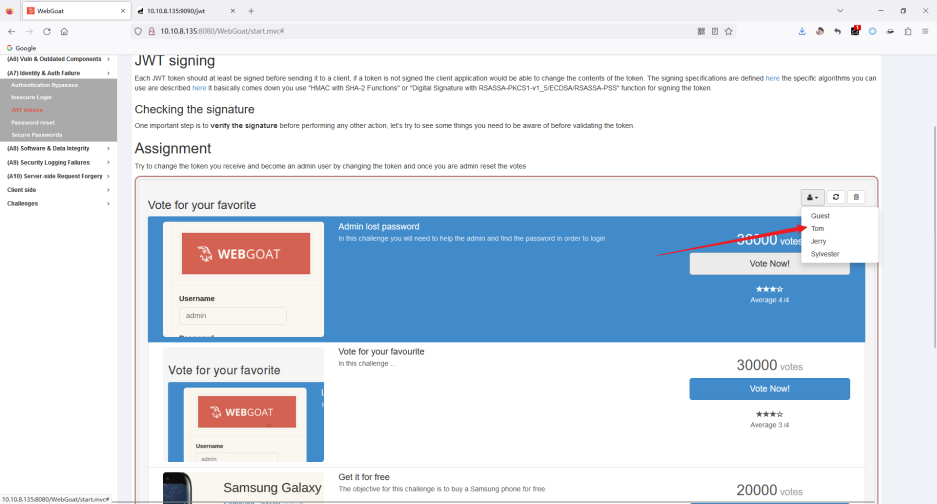The height and width of the screenshot is (504, 937).
Task: Click the blue circle extension icon
Action: 872,31
